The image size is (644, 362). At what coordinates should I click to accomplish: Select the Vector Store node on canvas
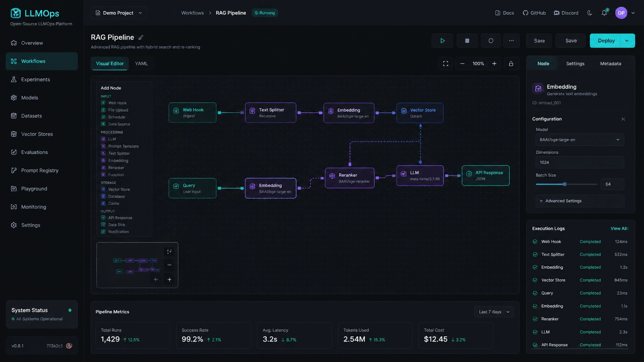click(x=420, y=113)
